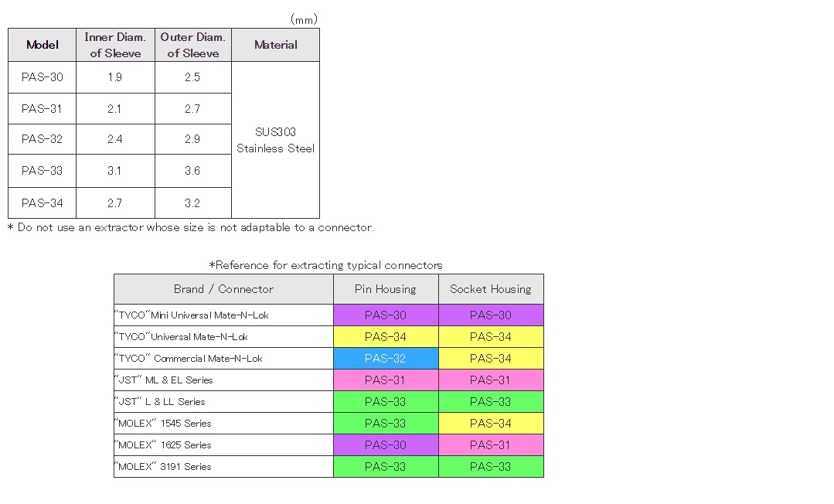Click "Reference for extracting typical connectors" caption

[x=325, y=265]
